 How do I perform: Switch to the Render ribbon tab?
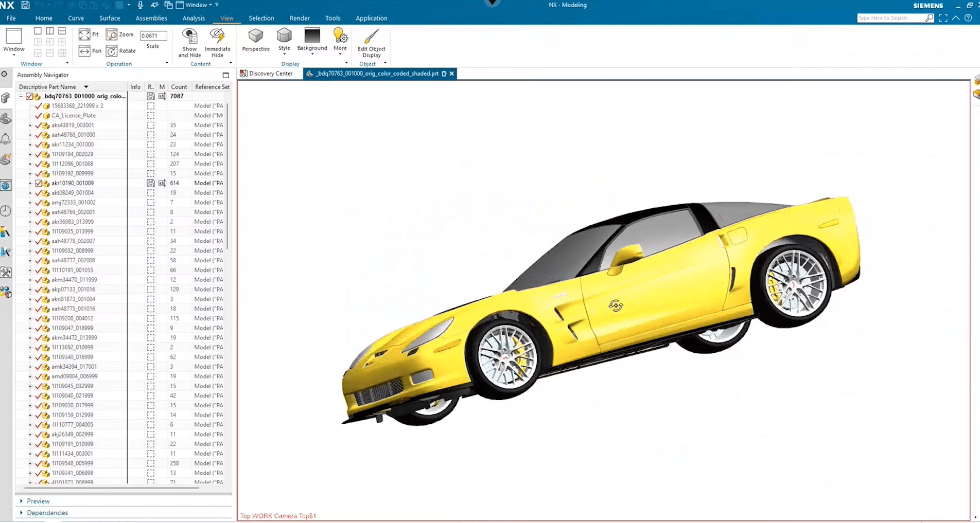click(300, 18)
